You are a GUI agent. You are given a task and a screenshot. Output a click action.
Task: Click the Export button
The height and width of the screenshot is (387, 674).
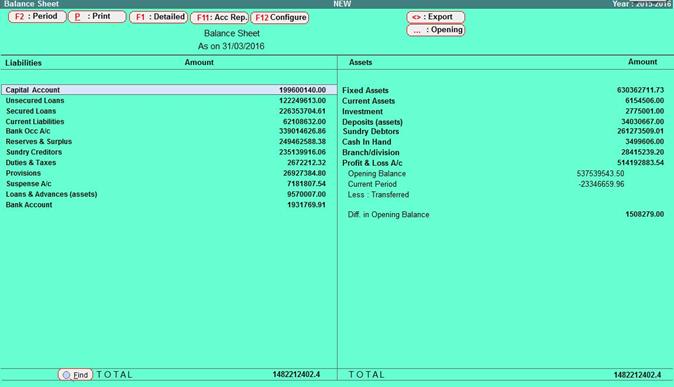point(435,17)
